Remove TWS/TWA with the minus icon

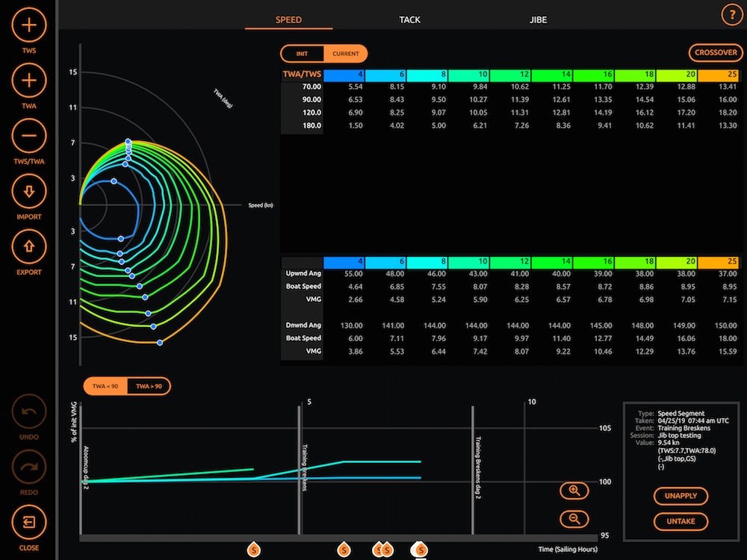(x=29, y=136)
